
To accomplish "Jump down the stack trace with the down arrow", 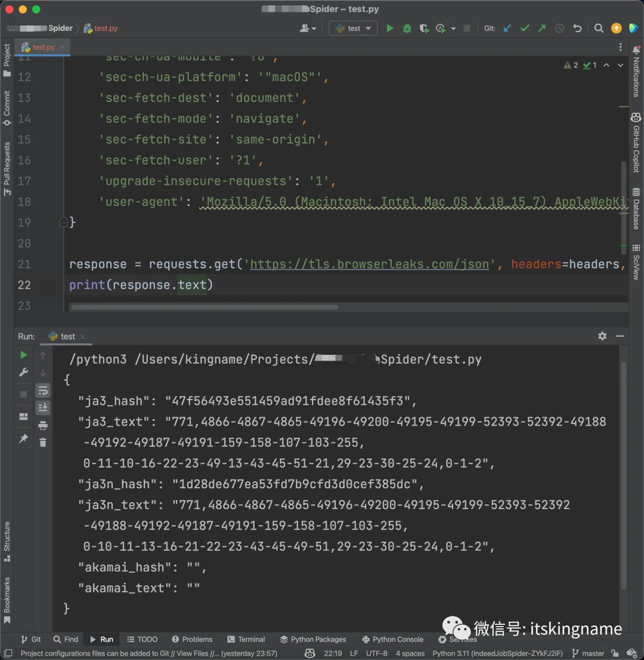I will click(43, 373).
